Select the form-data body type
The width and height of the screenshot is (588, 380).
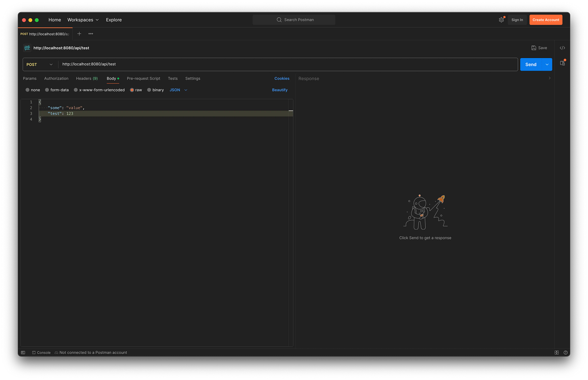coord(57,90)
